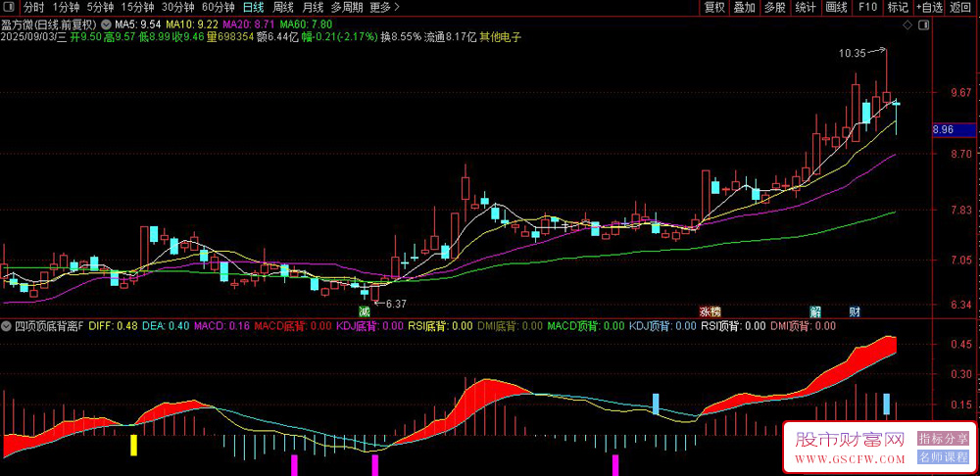Switch to 分时 intraday view

[34, 8]
